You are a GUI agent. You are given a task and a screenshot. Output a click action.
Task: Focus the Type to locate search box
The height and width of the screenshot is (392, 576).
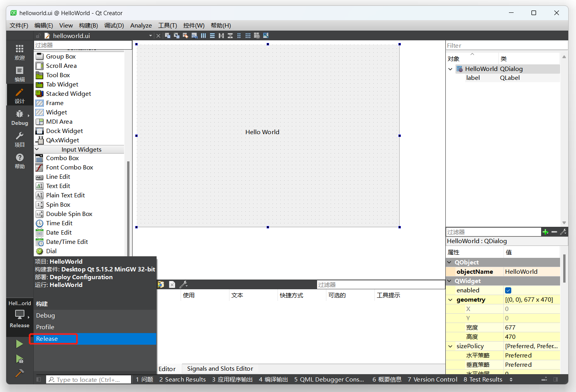point(88,380)
